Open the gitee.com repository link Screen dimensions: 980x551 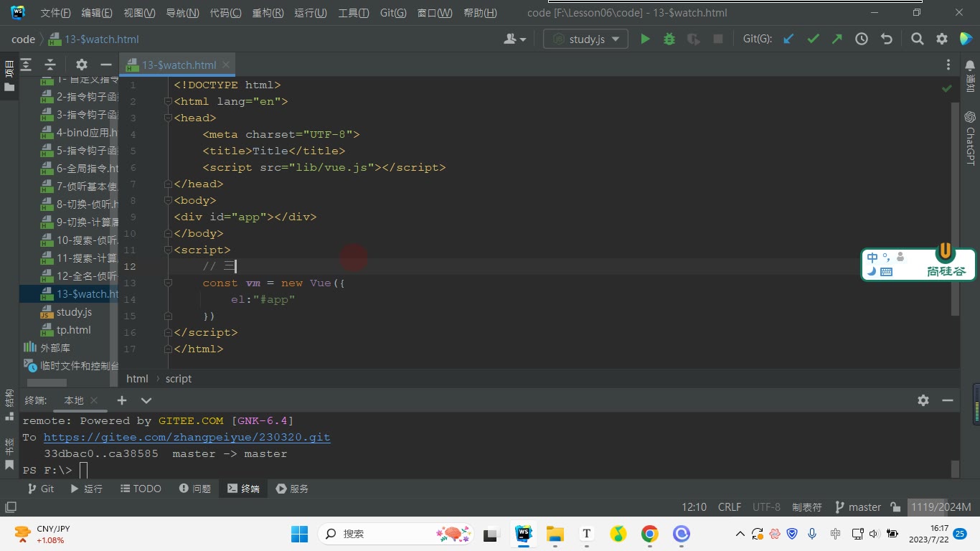(x=187, y=437)
